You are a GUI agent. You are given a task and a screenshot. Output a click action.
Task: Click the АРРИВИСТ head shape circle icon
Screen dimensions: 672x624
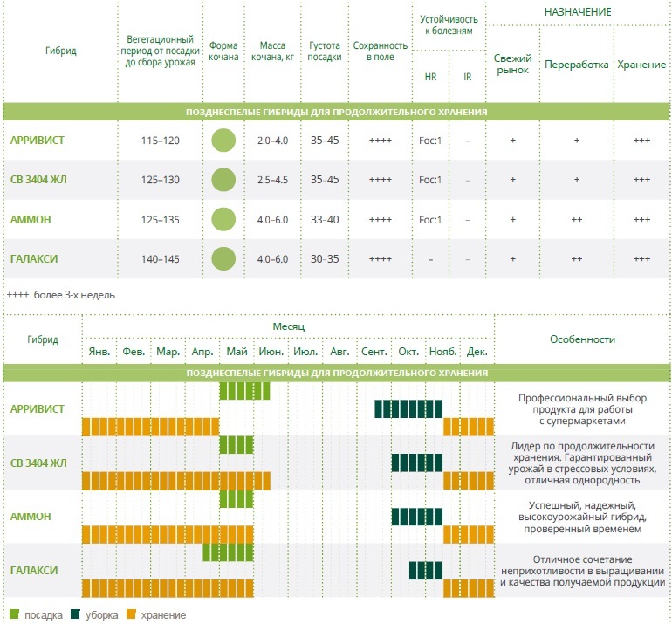click(x=223, y=141)
